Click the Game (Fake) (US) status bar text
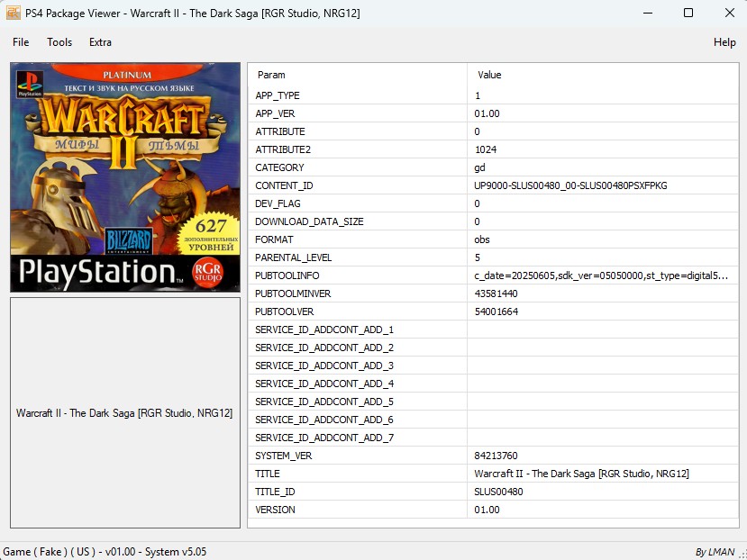 click(x=105, y=552)
